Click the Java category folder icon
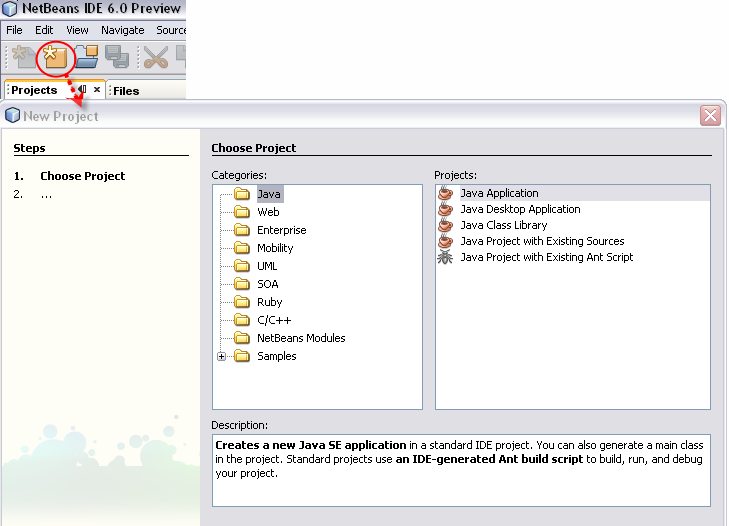This screenshot has height=526, width=729. 242,193
